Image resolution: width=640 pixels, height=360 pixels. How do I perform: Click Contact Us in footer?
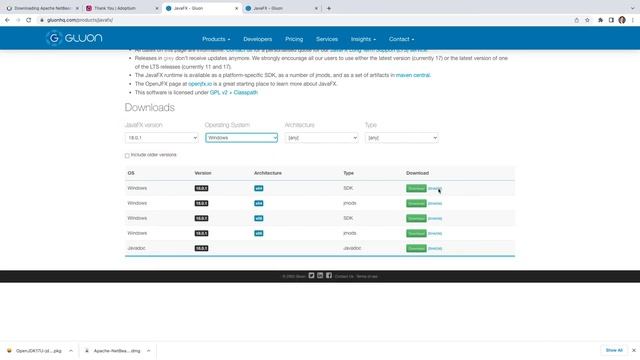coord(344,276)
